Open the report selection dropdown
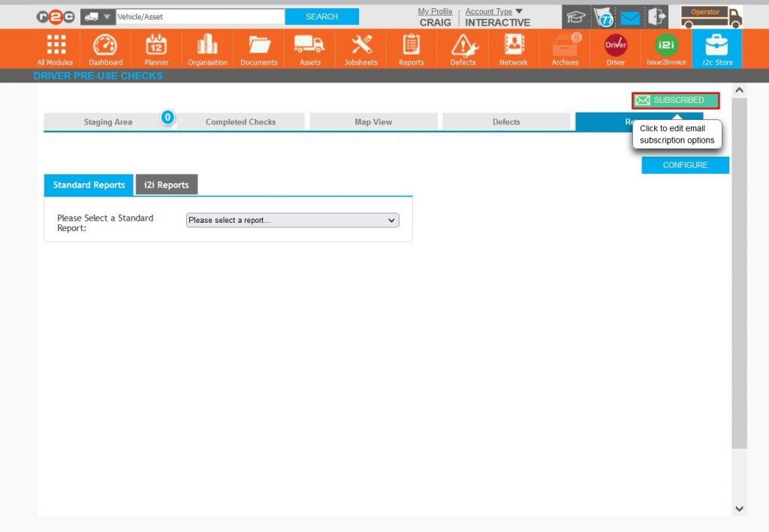The width and height of the screenshot is (769, 532). coord(292,220)
